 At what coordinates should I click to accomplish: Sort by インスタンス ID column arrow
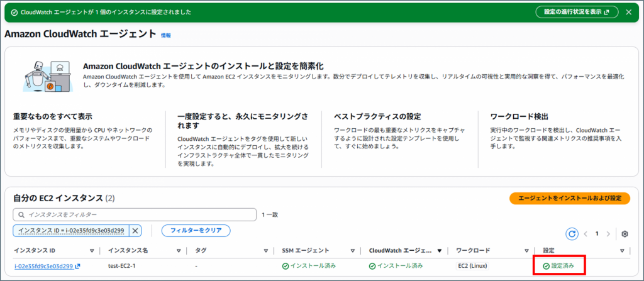(x=92, y=251)
